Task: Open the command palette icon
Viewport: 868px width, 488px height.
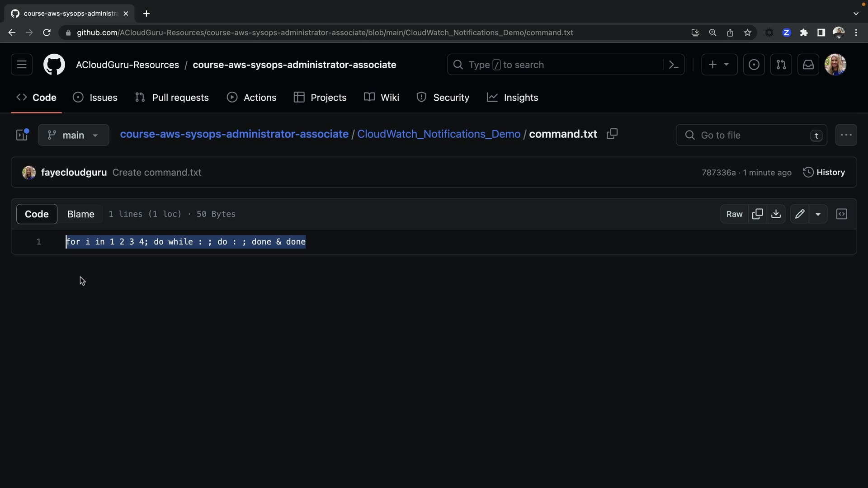Action: tap(674, 65)
